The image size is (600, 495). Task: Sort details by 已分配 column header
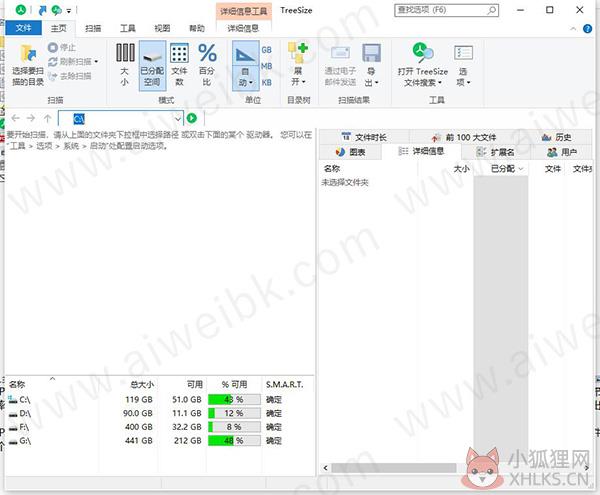[502, 169]
